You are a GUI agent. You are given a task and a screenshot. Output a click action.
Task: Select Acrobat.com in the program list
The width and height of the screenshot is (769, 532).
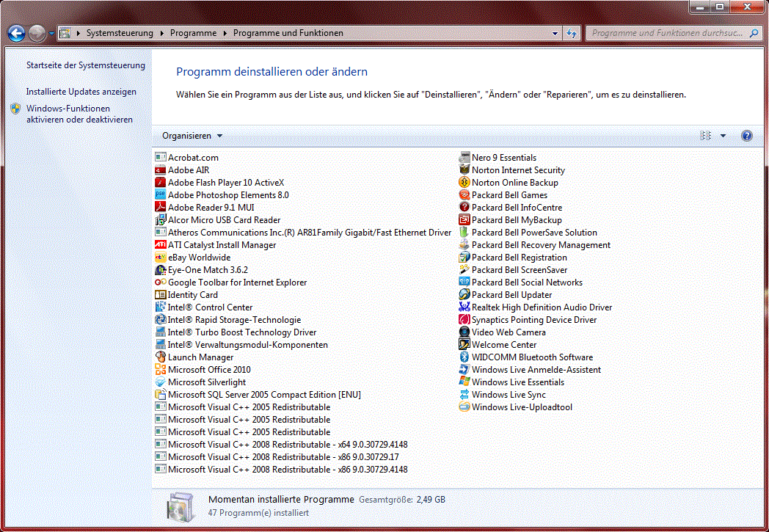tap(187, 157)
